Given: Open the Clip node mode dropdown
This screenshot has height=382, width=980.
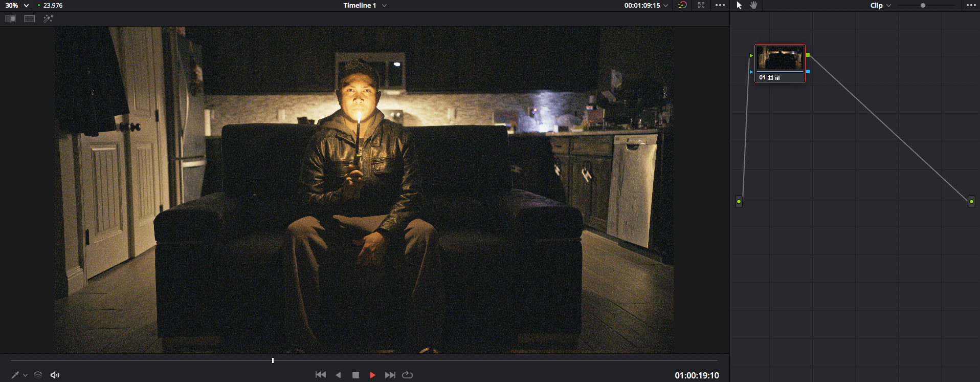Looking at the screenshot, I should pos(881,5).
